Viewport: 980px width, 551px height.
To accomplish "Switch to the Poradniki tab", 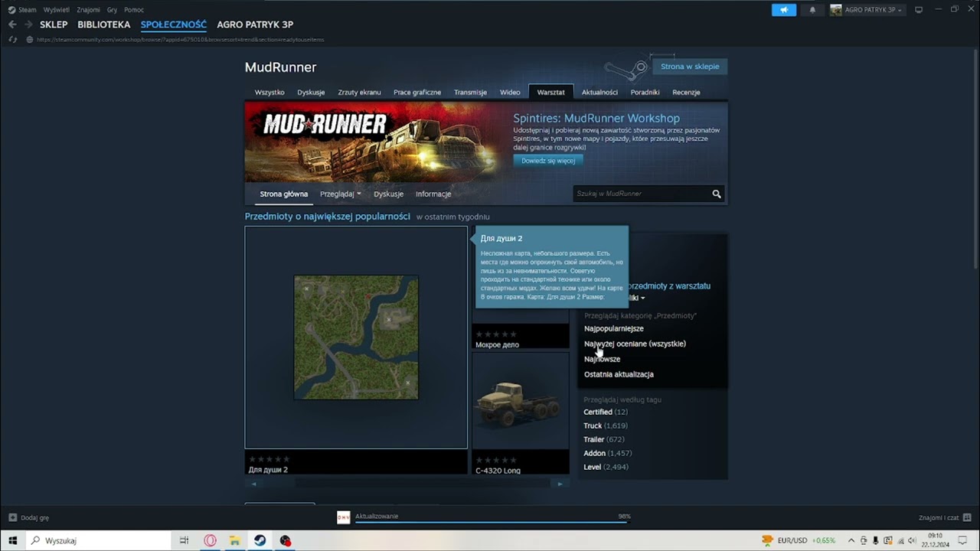I will pos(645,92).
